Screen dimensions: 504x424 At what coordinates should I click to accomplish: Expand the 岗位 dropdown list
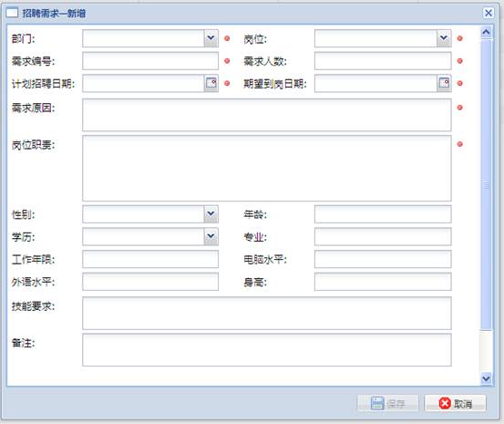pos(444,38)
